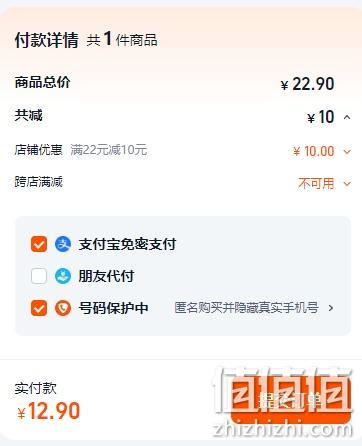Viewport: 362px width, 446px height.
Task: Click the friend-pay person icon
Action: click(63, 276)
